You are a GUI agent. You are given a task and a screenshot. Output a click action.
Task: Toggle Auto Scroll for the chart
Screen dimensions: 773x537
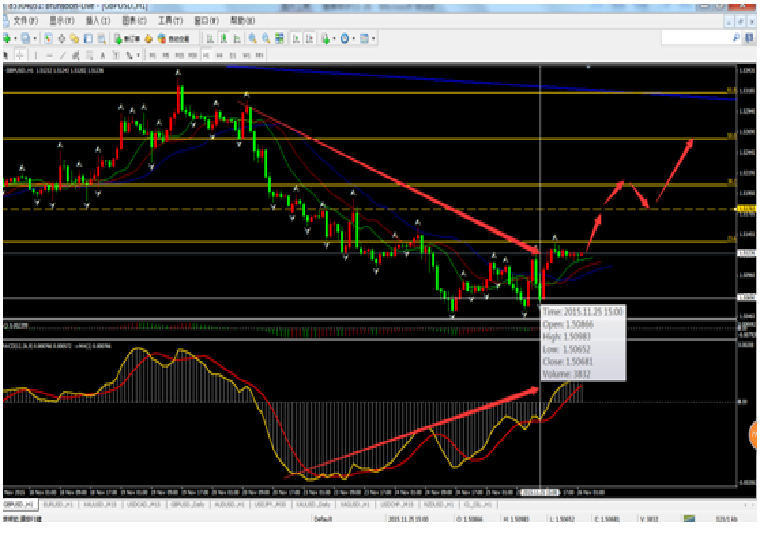296,39
